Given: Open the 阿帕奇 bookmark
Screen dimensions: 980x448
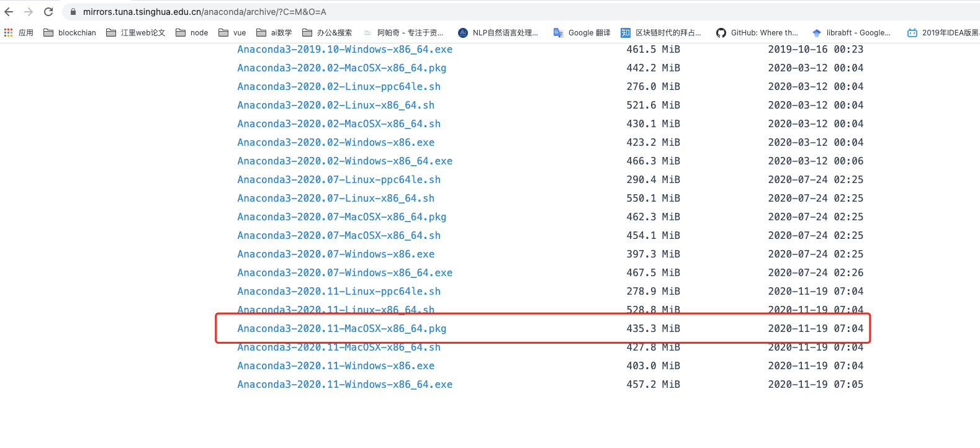Looking at the screenshot, I should pyautogui.click(x=403, y=33).
